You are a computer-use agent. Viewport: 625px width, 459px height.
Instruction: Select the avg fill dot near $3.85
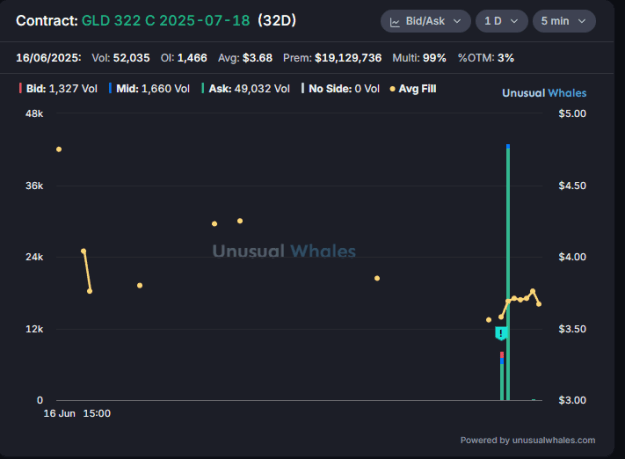tap(377, 278)
